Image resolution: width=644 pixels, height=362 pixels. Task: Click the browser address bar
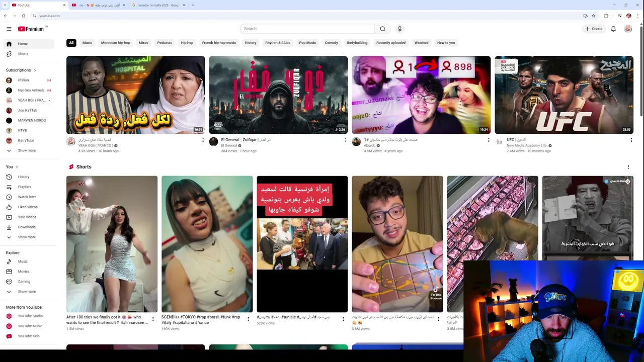[302, 16]
